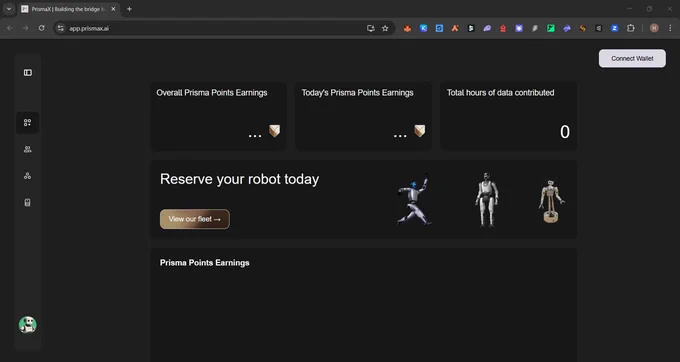This screenshot has height=362, width=680.
Task: Click the Today's Prisma Points Earnings card
Action: tap(363, 116)
